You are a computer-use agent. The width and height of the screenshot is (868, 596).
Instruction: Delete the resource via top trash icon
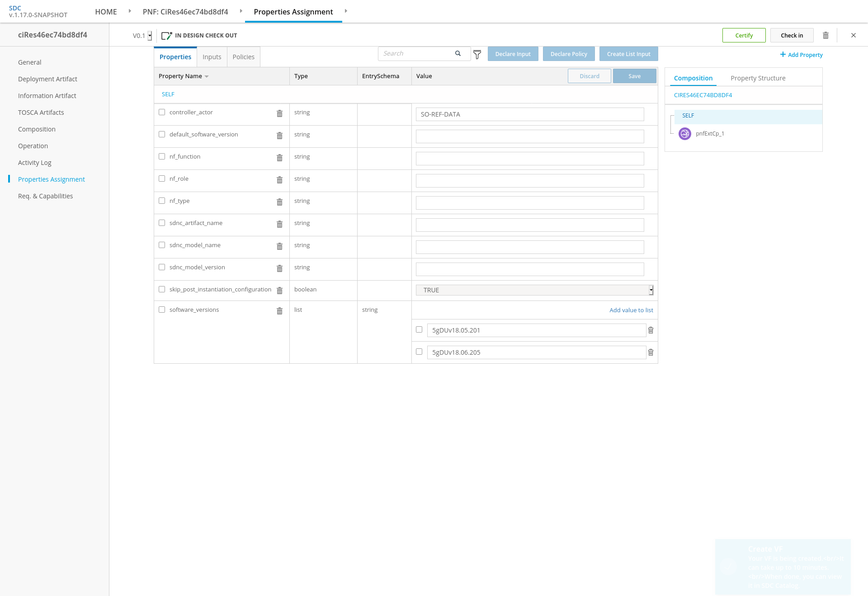[x=826, y=35]
